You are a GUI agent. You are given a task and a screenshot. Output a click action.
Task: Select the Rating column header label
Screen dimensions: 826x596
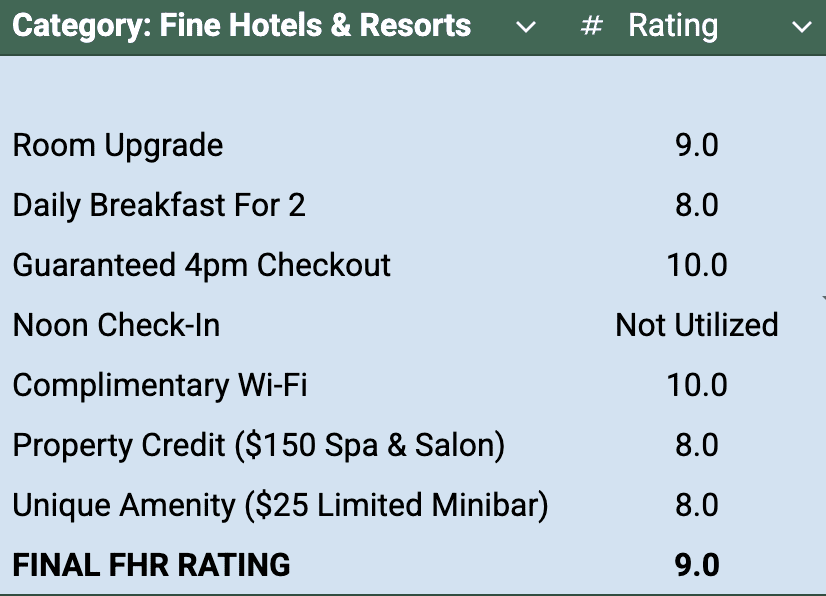point(673,26)
